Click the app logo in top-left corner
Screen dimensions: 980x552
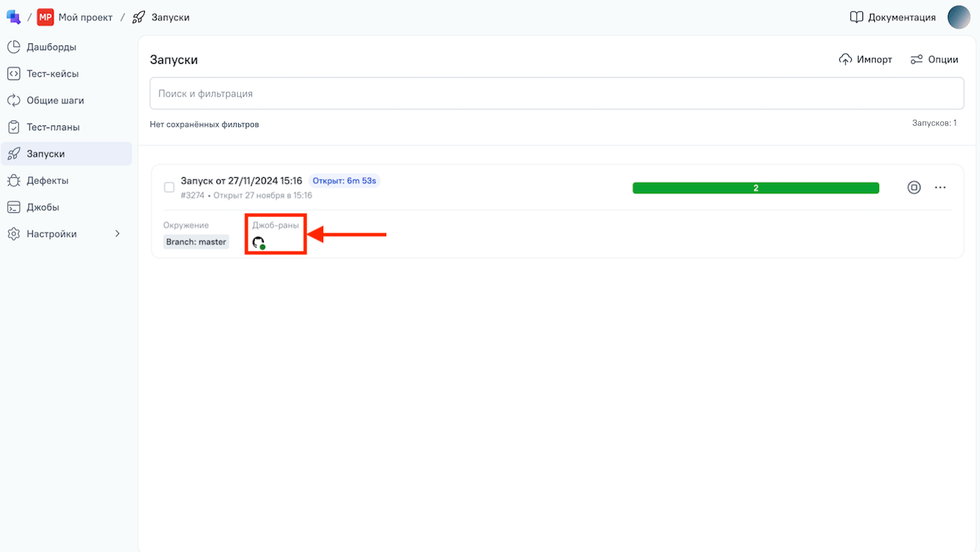coord(13,17)
